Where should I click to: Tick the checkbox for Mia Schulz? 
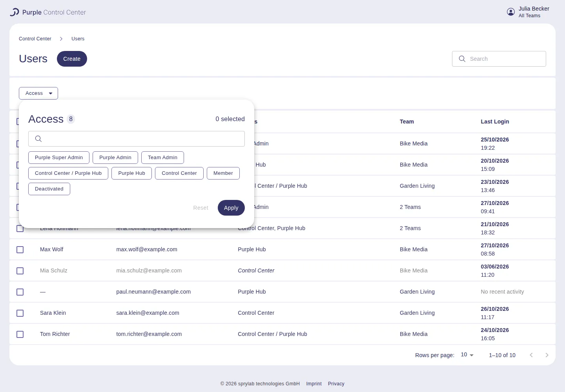tap(20, 271)
